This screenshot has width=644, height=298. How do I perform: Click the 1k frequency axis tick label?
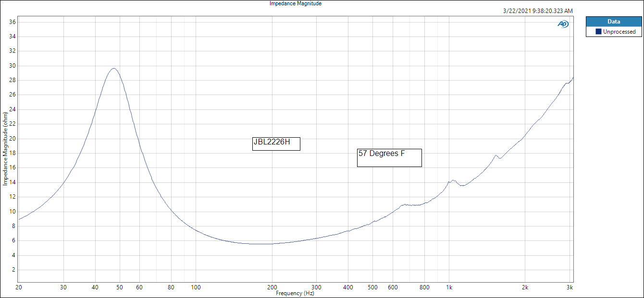click(x=449, y=287)
